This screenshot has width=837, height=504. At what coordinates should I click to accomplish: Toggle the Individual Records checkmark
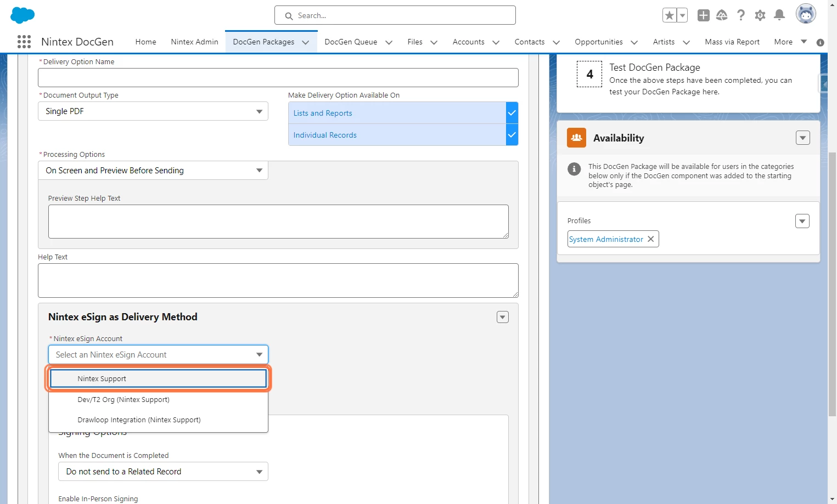(512, 135)
